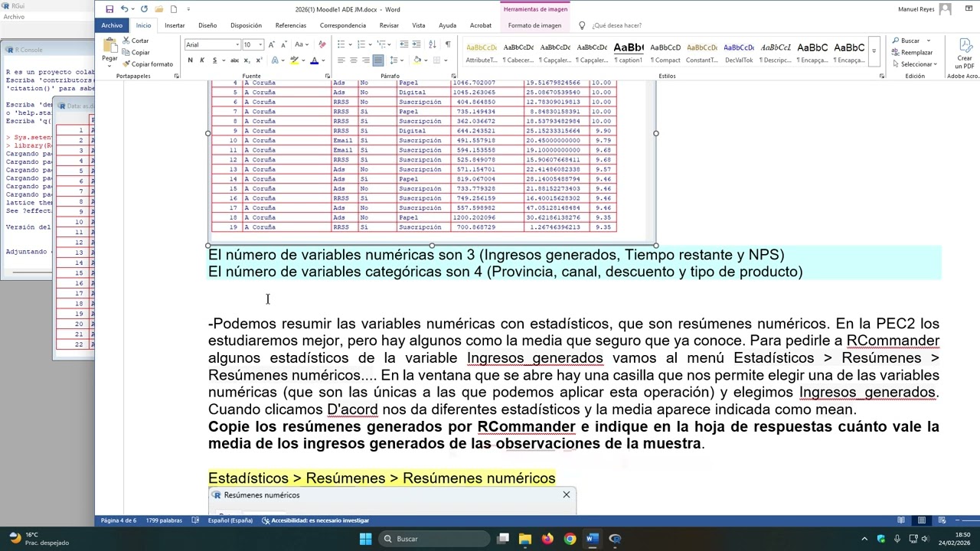Open Seleccionar dropdown in Edición
Viewport: 980px width, 551px height.
914,64
